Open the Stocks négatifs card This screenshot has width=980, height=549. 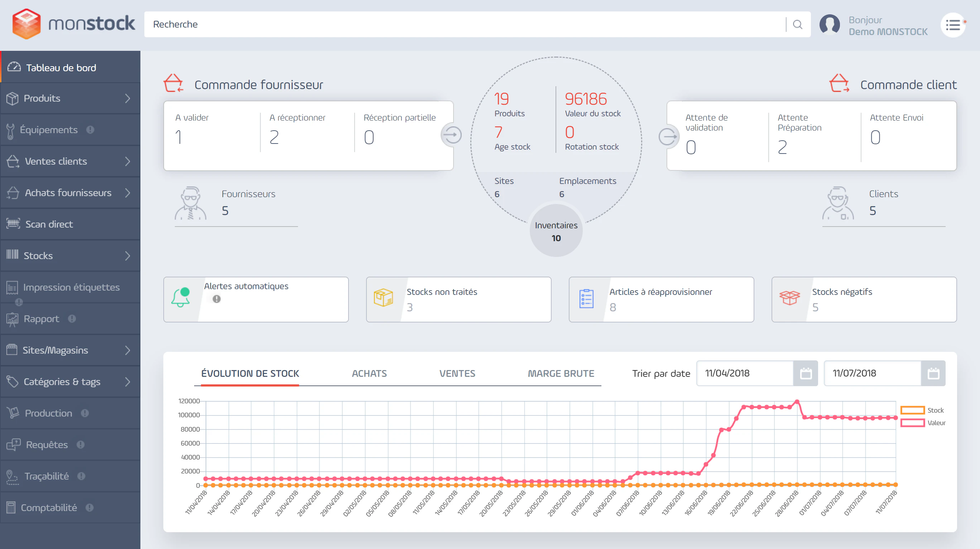[864, 300]
